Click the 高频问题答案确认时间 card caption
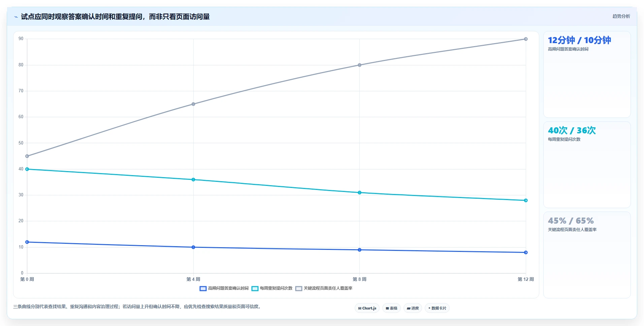This screenshot has height=326, width=644. coord(568,49)
